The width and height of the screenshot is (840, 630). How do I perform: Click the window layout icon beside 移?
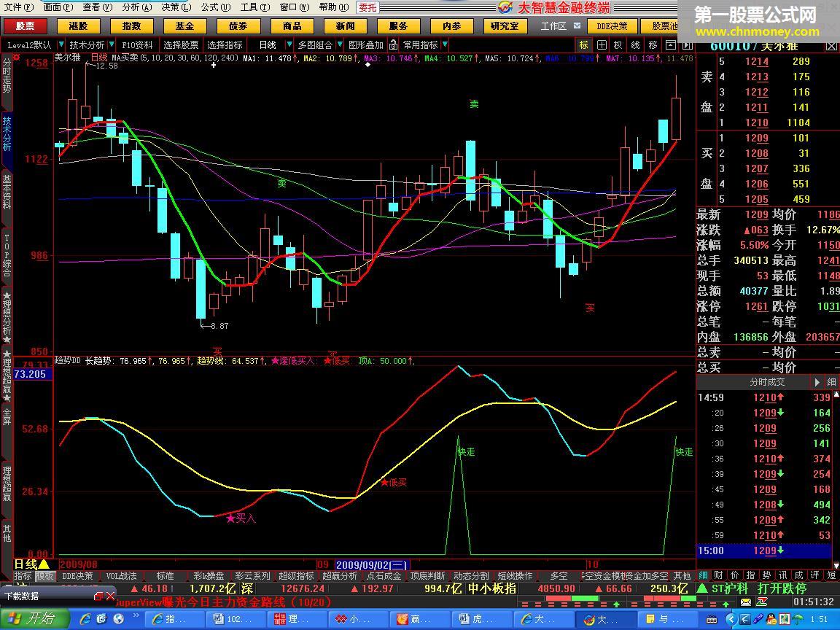(x=670, y=45)
